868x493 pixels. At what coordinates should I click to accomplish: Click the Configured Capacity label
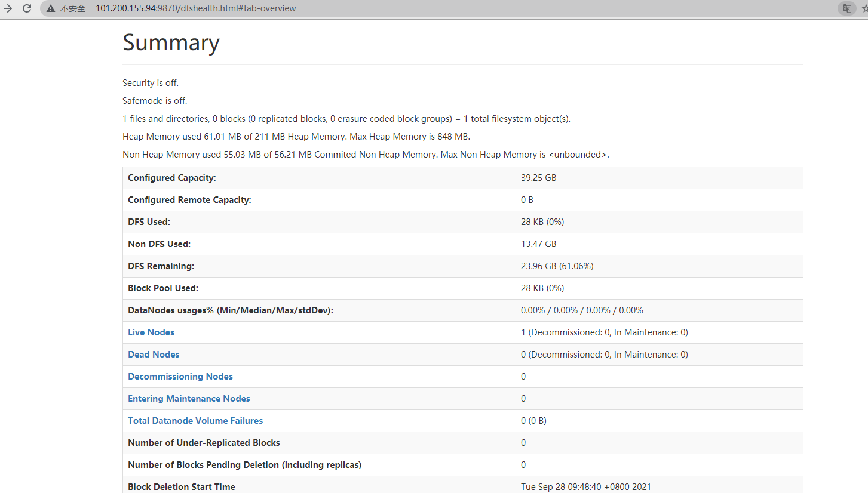click(172, 178)
